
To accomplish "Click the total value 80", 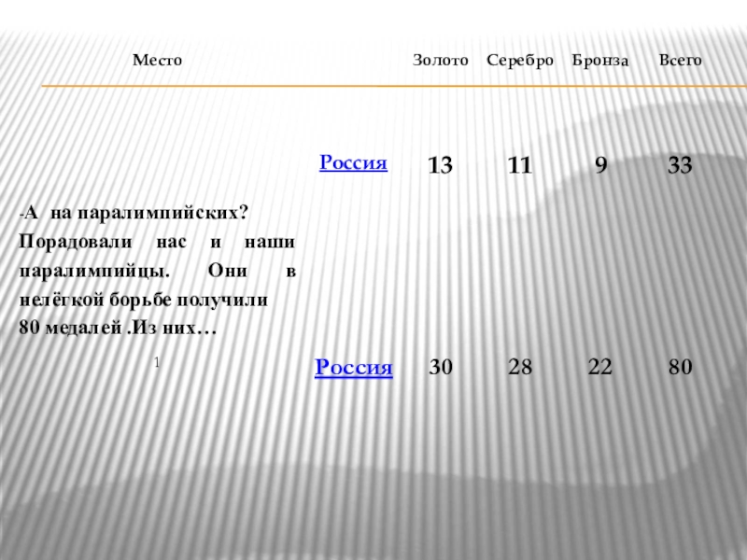I will tap(681, 367).
